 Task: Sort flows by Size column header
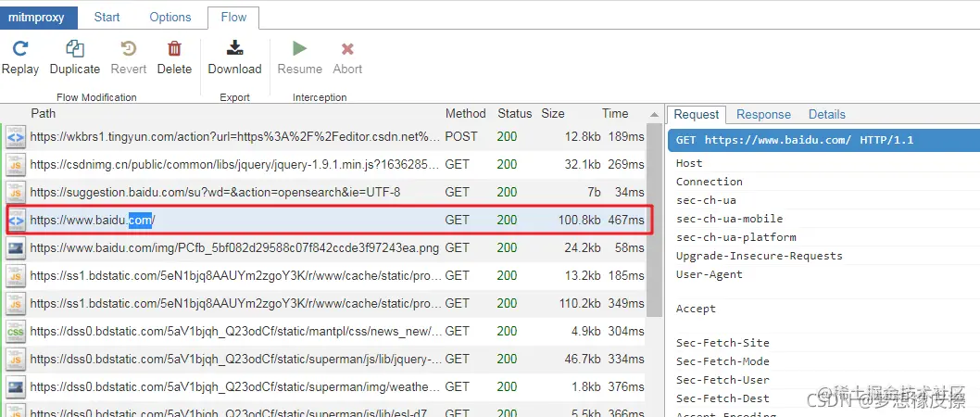click(552, 113)
